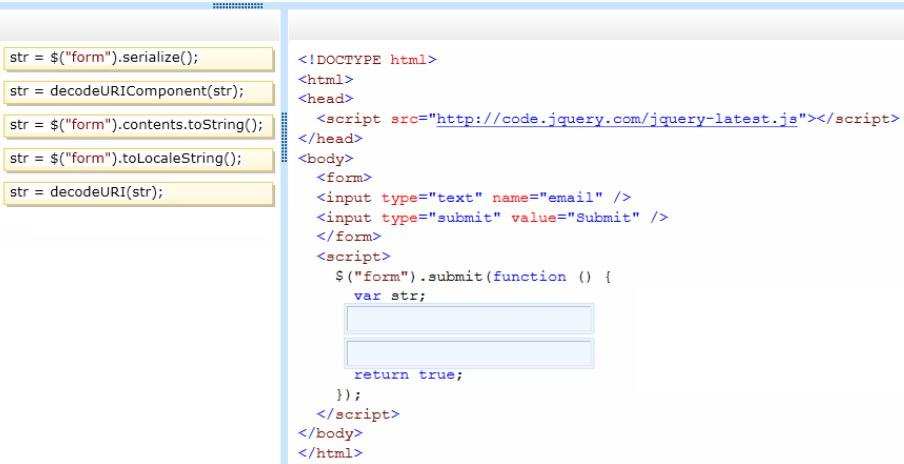Click the closing </form> tag
Image resolution: width=904 pixels, height=464 pixels.
tap(349, 236)
